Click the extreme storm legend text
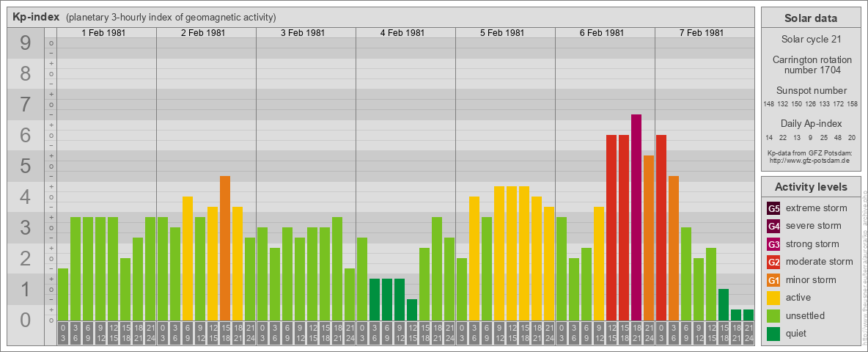868x352 pixels. [817, 209]
